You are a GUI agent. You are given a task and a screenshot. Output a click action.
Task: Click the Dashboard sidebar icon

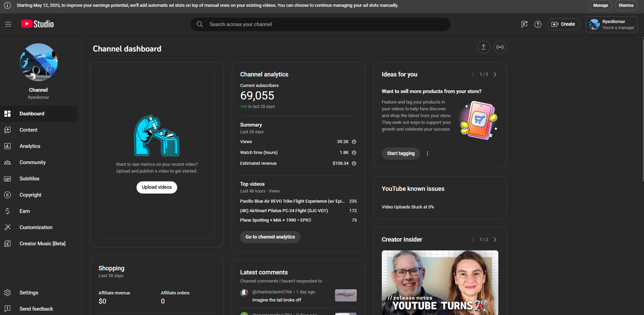[7, 114]
